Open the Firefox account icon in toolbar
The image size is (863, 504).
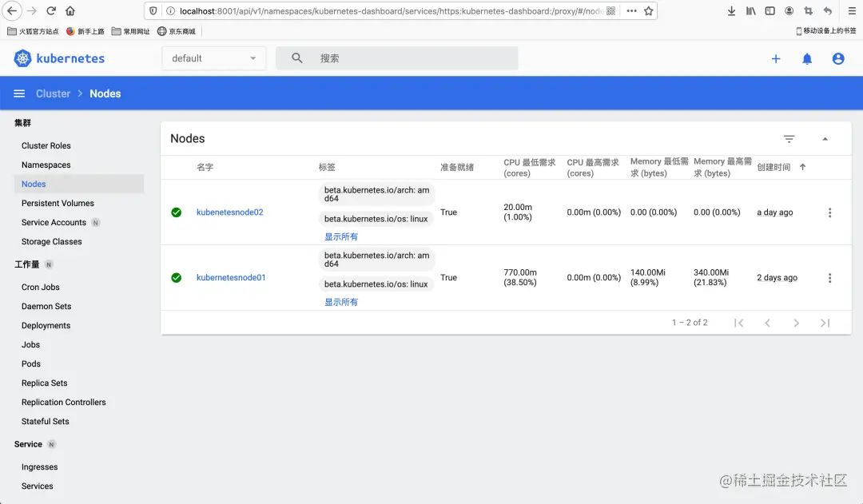click(x=789, y=10)
